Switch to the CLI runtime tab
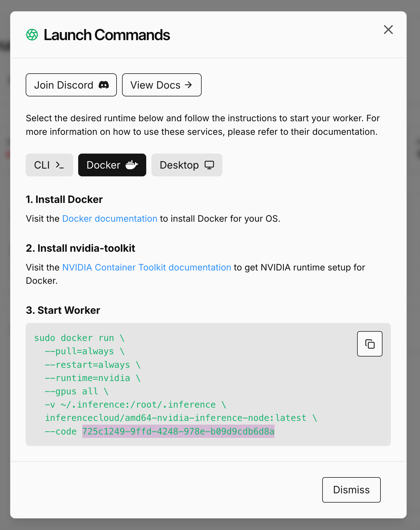The image size is (420, 530). point(49,165)
